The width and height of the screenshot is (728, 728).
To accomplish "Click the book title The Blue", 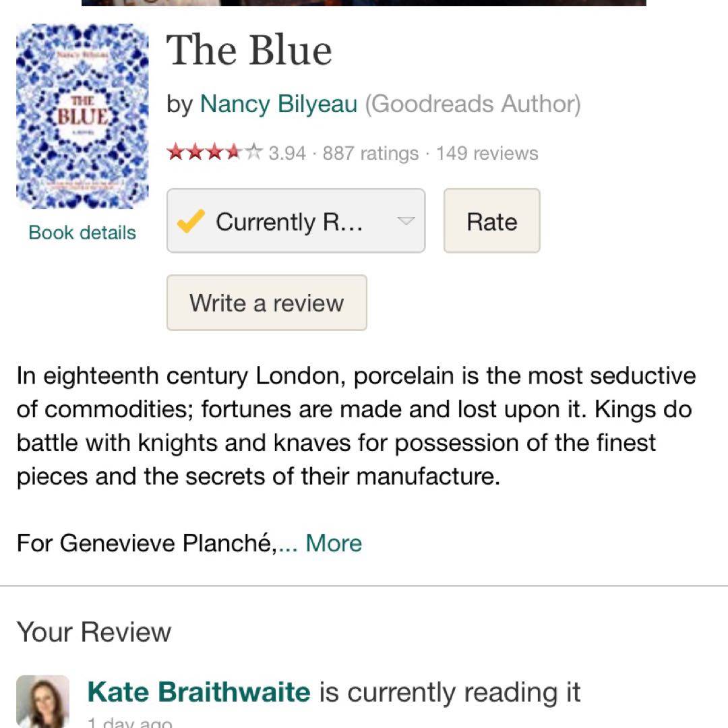I will [249, 51].
